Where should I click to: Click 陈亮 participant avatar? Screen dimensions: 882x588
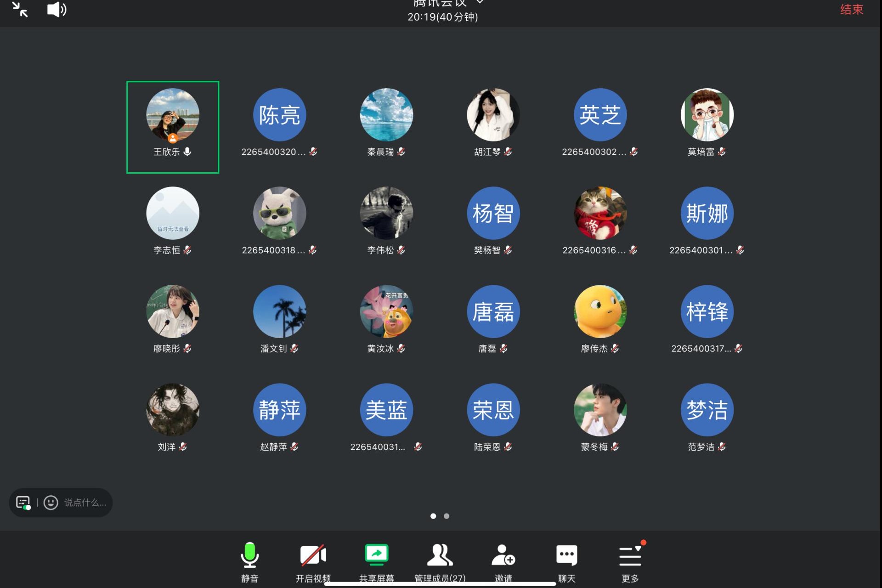coord(279,115)
